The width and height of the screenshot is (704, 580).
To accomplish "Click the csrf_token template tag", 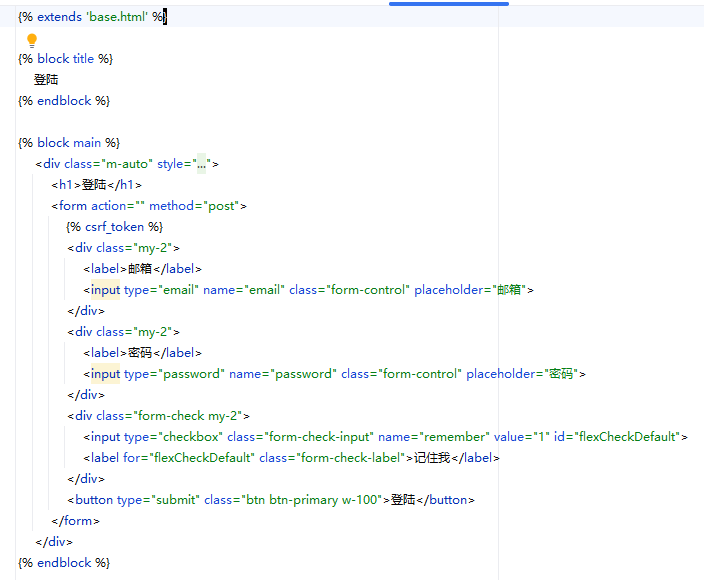I will click(114, 227).
